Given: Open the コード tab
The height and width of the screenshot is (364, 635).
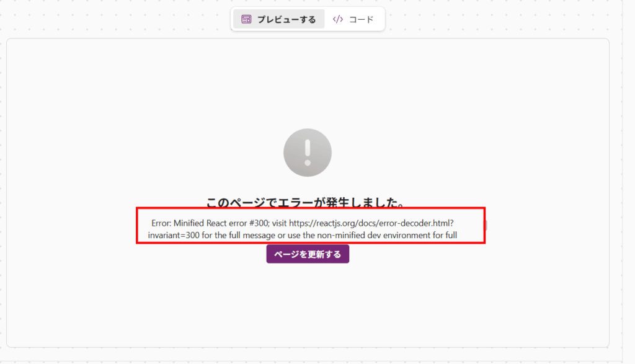Looking at the screenshot, I should (x=353, y=19).
